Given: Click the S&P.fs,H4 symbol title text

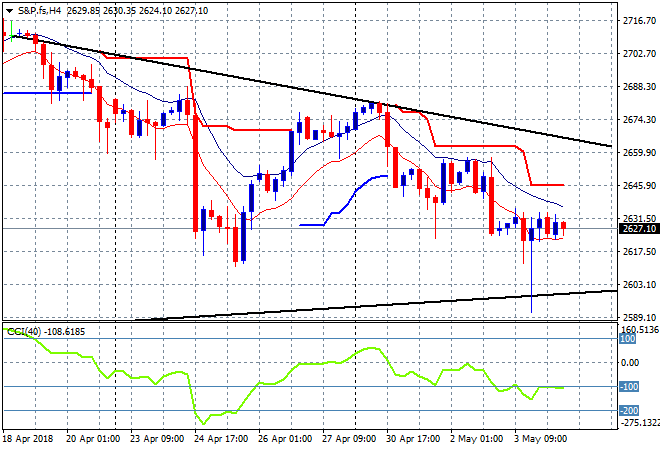Looking at the screenshot, I should [x=39, y=11].
